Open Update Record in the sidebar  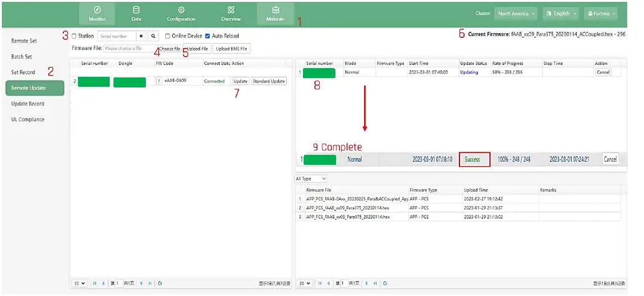click(27, 104)
